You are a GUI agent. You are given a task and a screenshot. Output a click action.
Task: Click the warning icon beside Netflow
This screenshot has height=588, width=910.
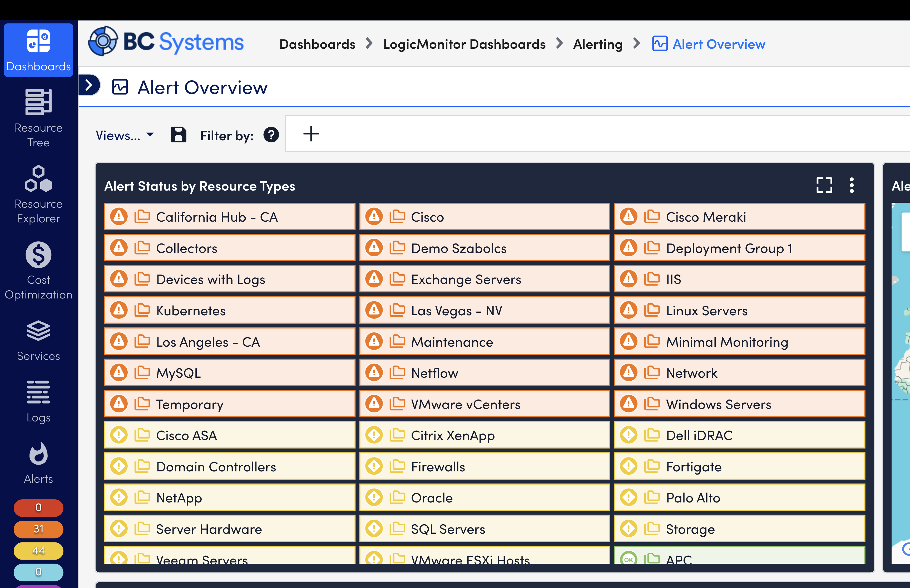(x=374, y=372)
